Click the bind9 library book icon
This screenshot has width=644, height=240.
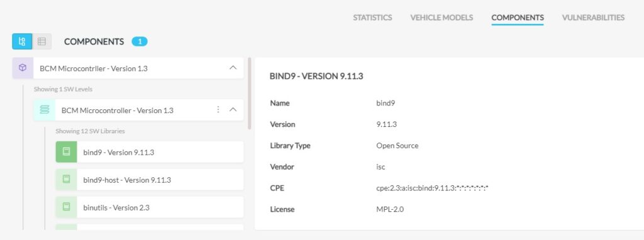66,152
